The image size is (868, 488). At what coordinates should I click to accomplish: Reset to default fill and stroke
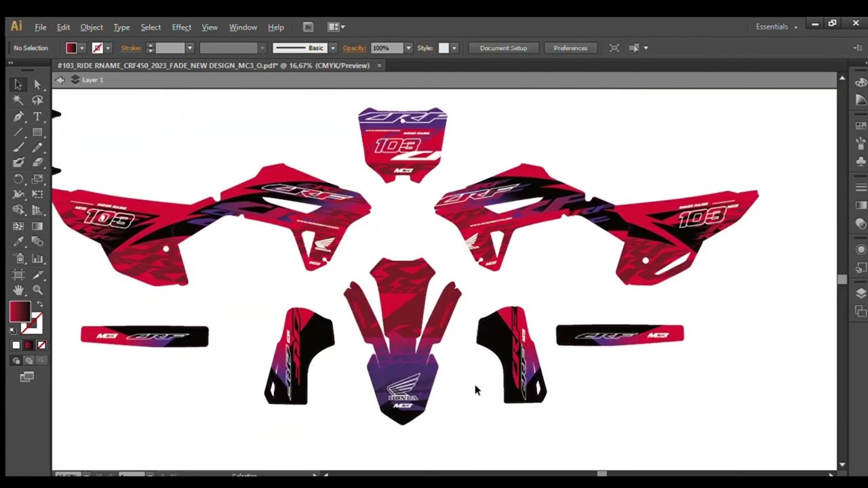coord(13,331)
